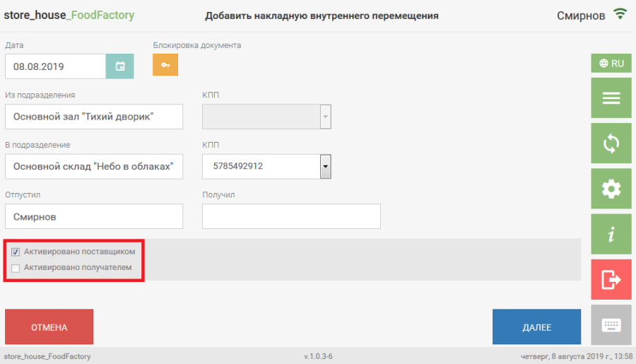Expand the КПП dropdown with 5785492912
Viewport: 636px width, 364px height.
[x=325, y=167]
